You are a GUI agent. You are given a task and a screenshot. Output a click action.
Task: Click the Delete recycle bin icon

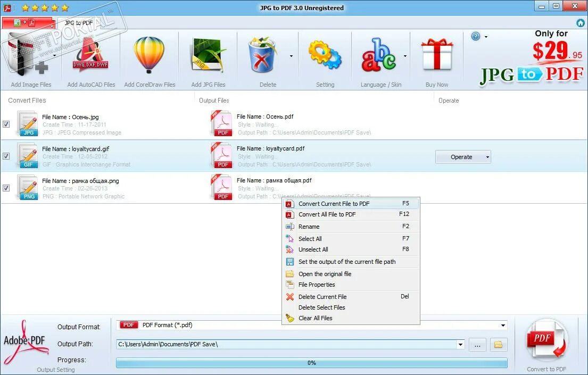tap(263, 55)
